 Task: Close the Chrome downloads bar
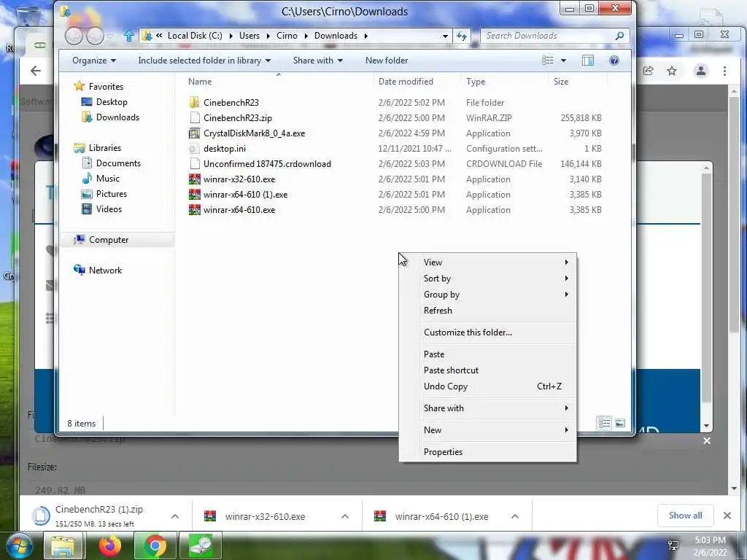[727, 516]
